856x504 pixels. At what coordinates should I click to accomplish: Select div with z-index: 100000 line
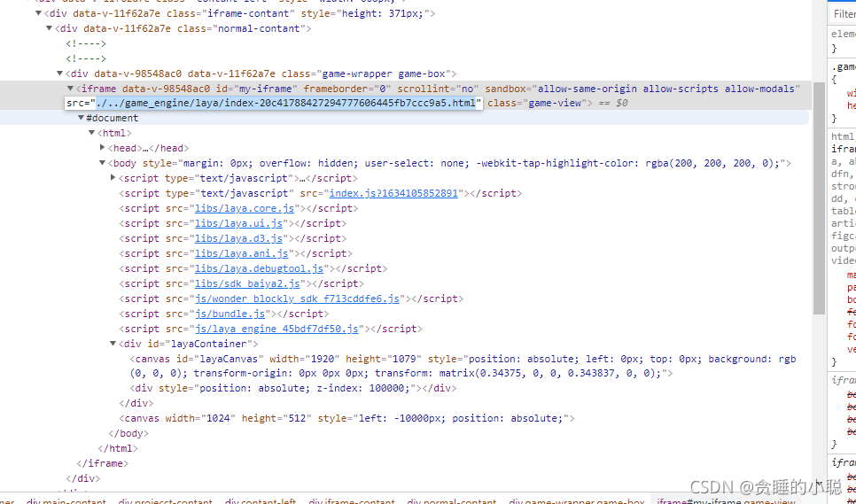(x=292, y=388)
